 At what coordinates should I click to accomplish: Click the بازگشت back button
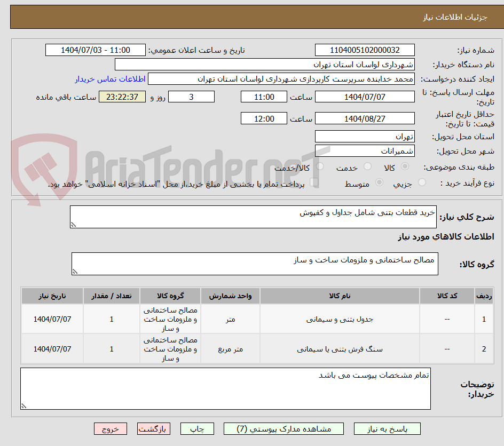[154, 428]
